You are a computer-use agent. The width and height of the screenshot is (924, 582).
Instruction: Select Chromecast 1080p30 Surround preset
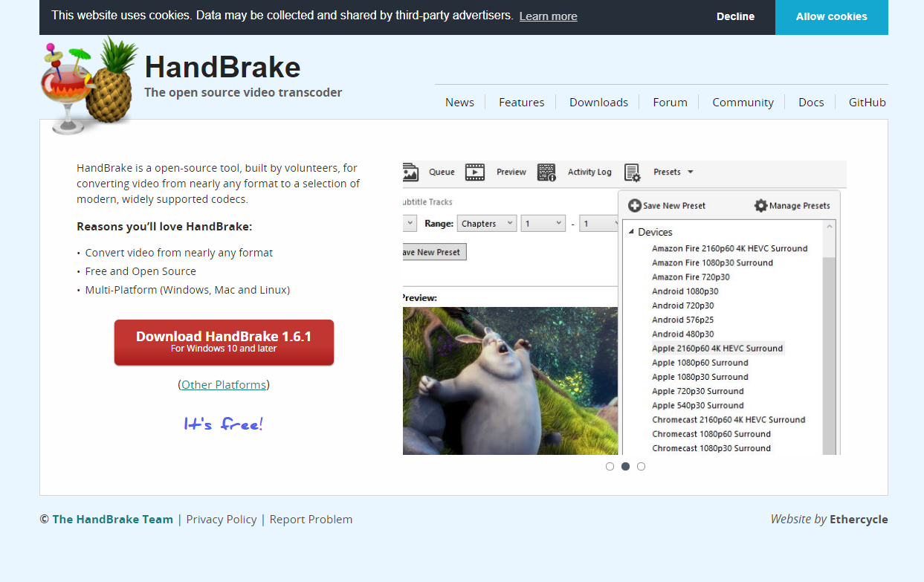click(x=711, y=448)
